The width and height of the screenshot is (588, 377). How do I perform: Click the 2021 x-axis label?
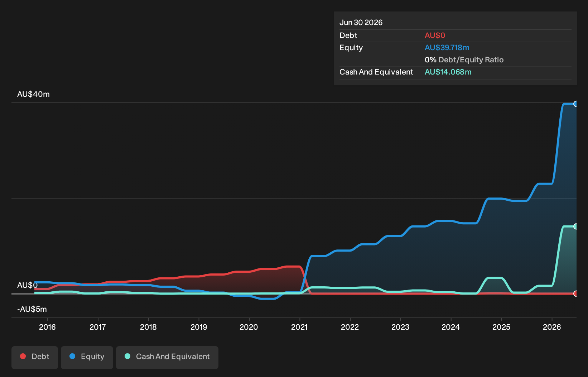(x=299, y=327)
